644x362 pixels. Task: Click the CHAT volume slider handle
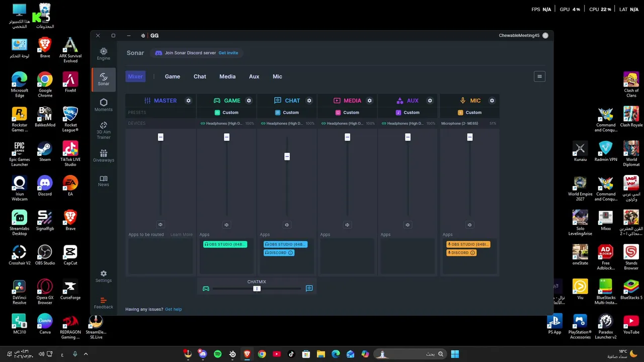coord(287,156)
